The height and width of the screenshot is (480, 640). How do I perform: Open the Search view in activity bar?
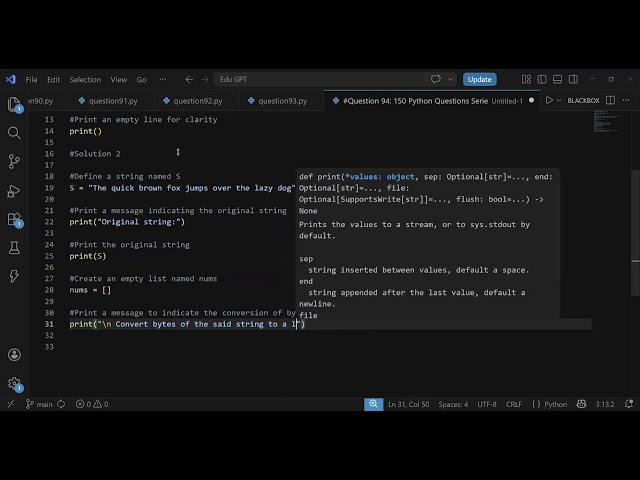(14, 133)
